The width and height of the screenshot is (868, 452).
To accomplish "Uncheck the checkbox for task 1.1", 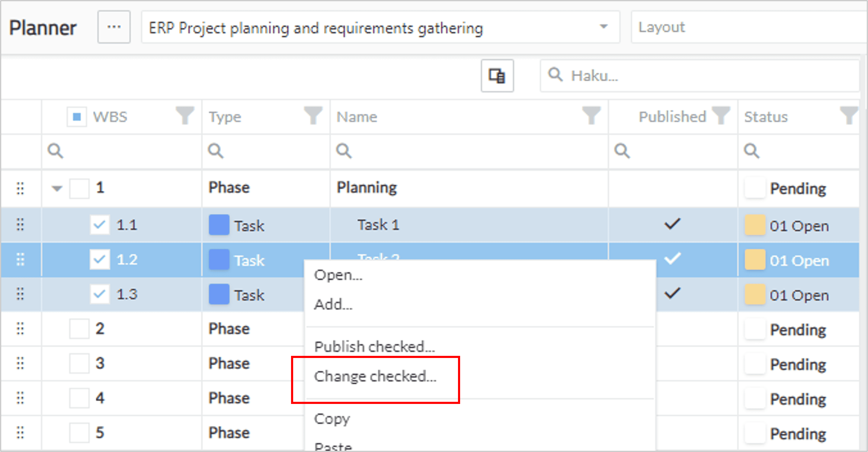I will coord(99,224).
